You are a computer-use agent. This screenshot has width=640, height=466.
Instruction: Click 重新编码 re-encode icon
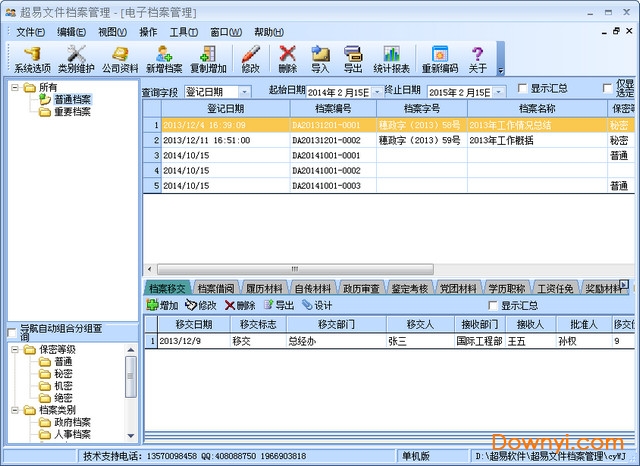(x=440, y=59)
